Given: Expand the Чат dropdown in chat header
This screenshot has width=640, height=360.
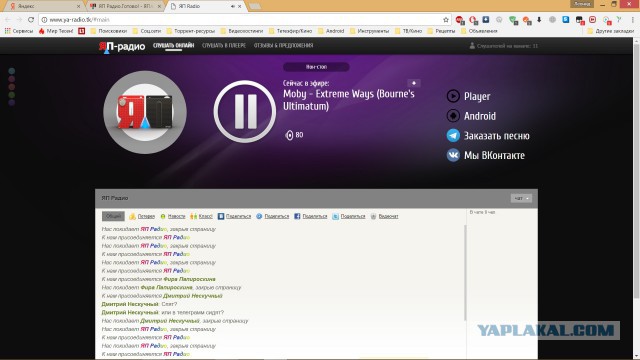Looking at the screenshot, I should tap(521, 198).
